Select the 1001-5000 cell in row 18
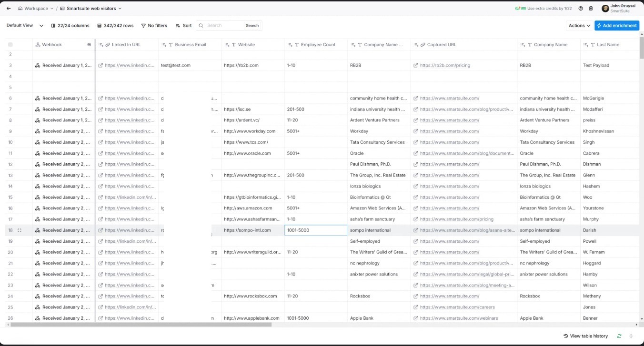This screenshot has width=644, height=346. [x=316, y=230]
